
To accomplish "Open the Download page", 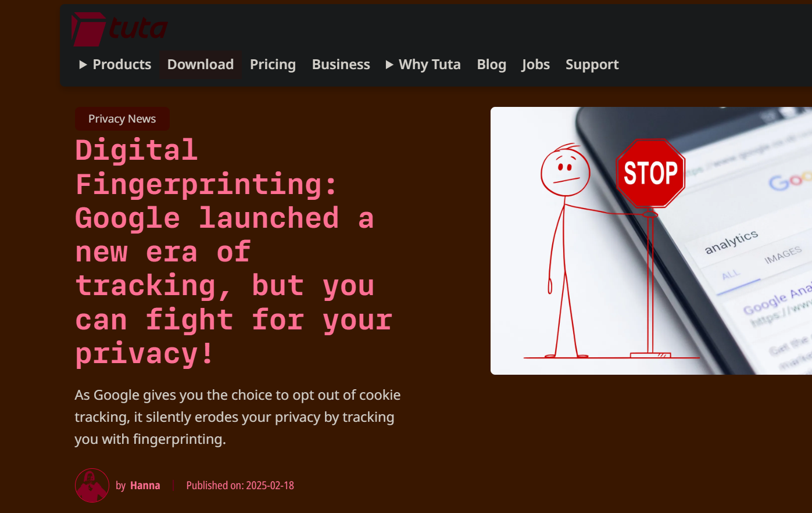I will [201, 64].
